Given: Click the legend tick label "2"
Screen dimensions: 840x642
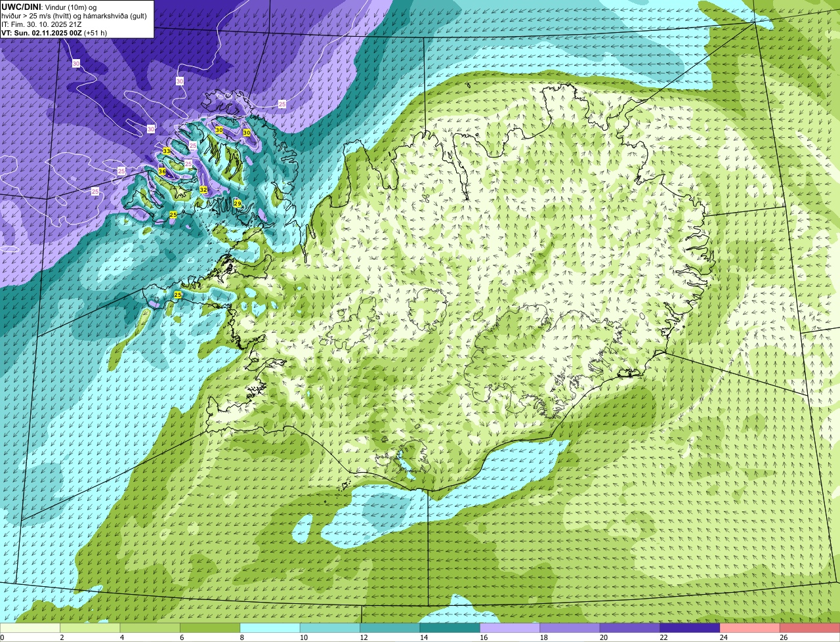Looking at the screenshot, I should click(x=60, y=637).
